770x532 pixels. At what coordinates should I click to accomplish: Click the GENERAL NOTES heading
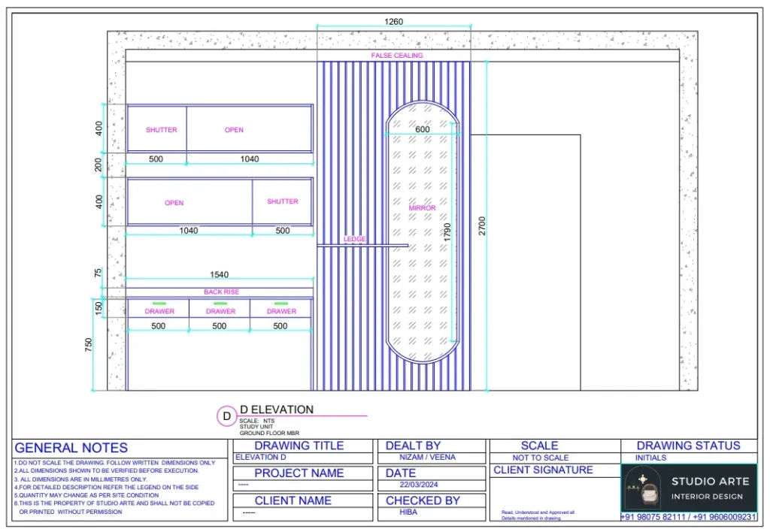(71, 448)
